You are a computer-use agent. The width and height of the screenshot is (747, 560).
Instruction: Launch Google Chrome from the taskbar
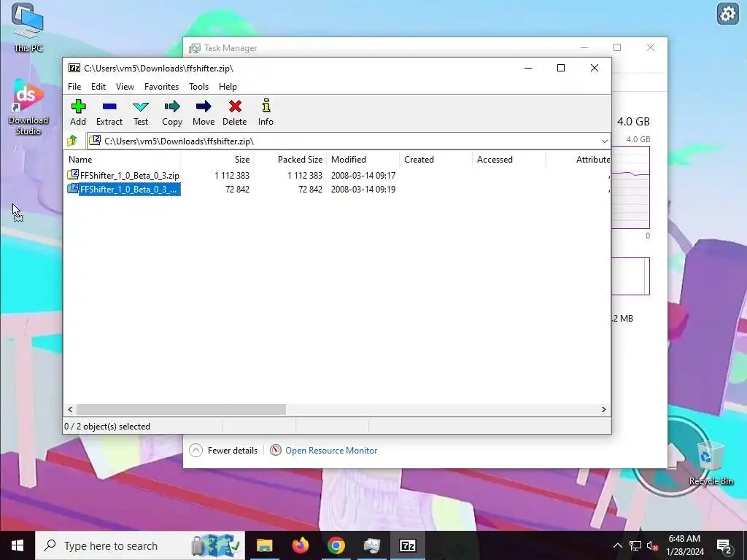[x=336, y=545]
